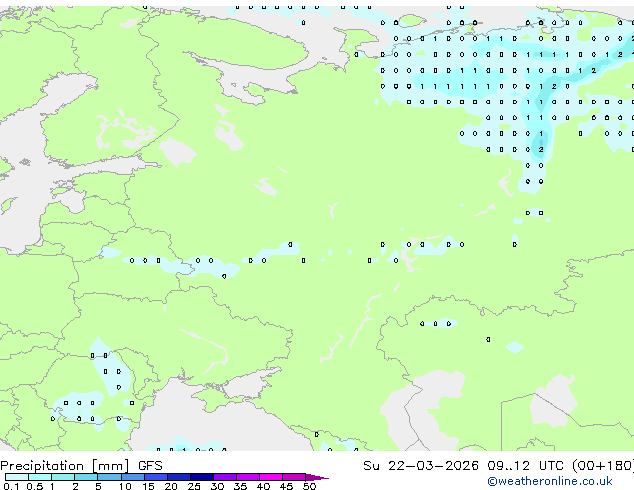Click the '40' legend scale label

[x=263, y=486]
